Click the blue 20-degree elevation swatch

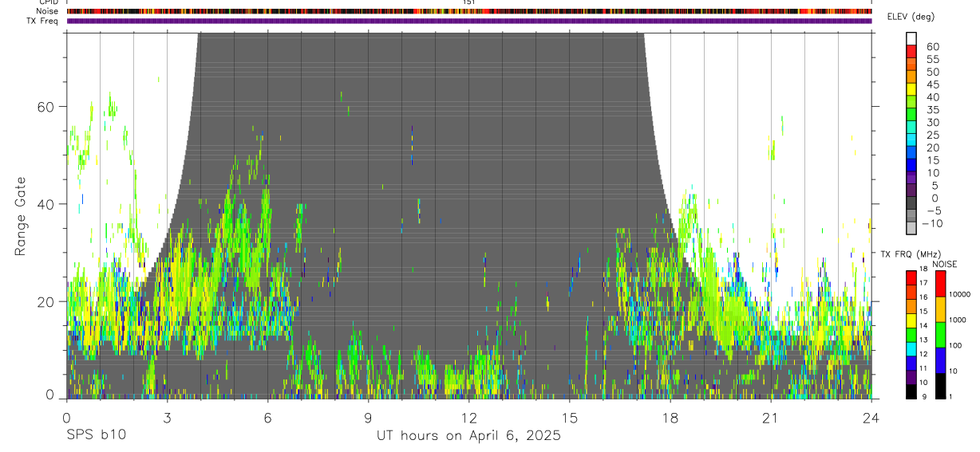pyautogui.click(x=911, y=153)
